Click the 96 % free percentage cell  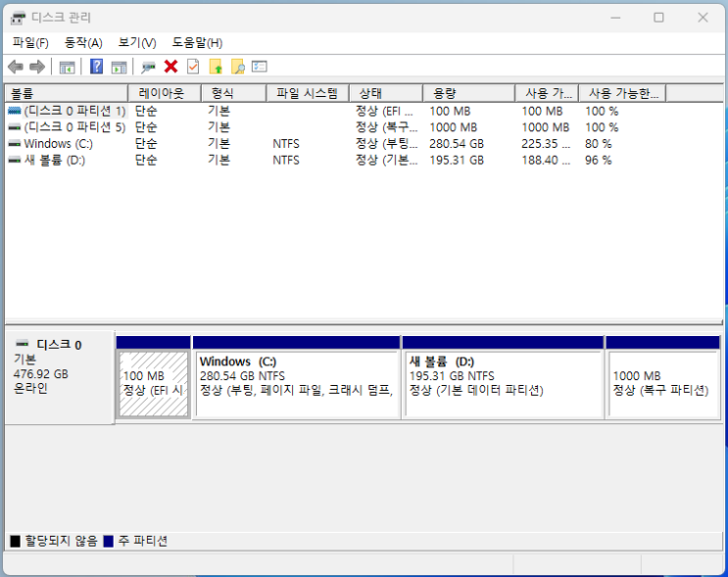click(598, 160)
